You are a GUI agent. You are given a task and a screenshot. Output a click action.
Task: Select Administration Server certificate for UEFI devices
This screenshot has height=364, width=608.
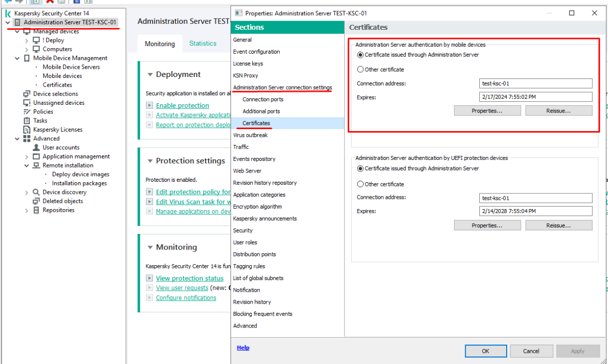point(360,169)
